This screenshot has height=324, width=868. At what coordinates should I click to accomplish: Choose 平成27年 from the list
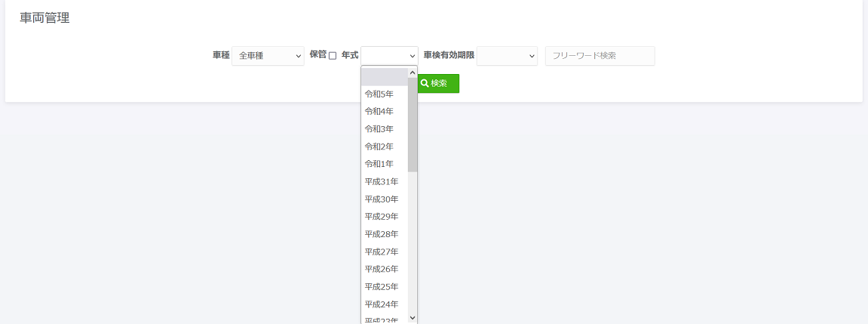382,251
